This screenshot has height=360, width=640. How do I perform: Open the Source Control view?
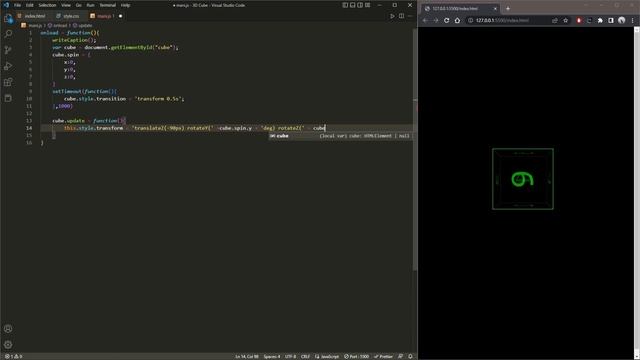click(x=8, y=50)
